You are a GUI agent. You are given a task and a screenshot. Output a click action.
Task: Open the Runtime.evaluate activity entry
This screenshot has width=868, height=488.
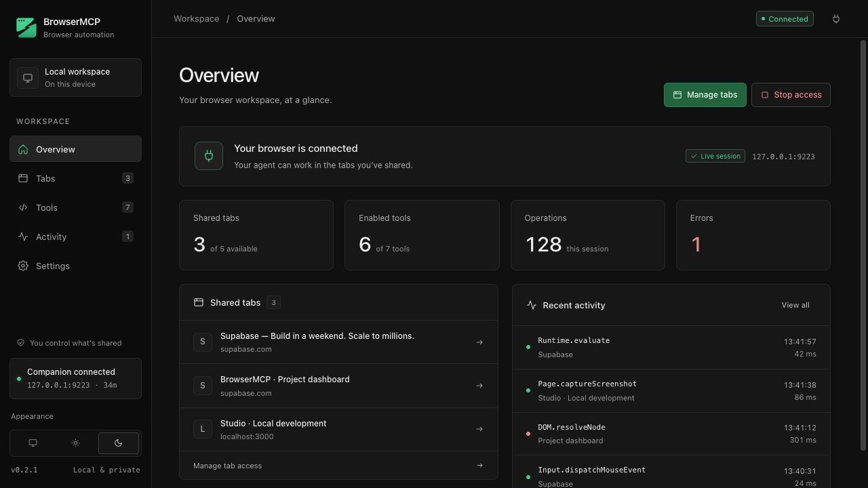(x=671, y=347)
